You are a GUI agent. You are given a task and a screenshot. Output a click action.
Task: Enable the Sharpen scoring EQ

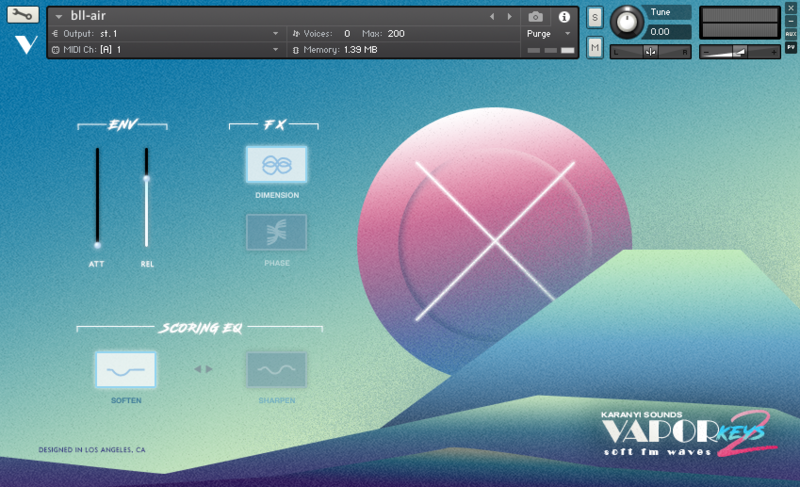[x=277, y=370]
